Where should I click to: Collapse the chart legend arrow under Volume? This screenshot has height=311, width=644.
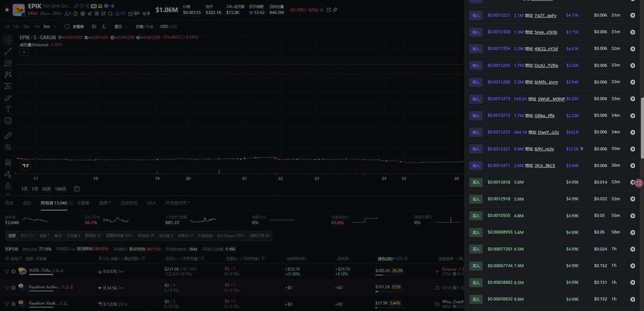[x=24, y=52]
